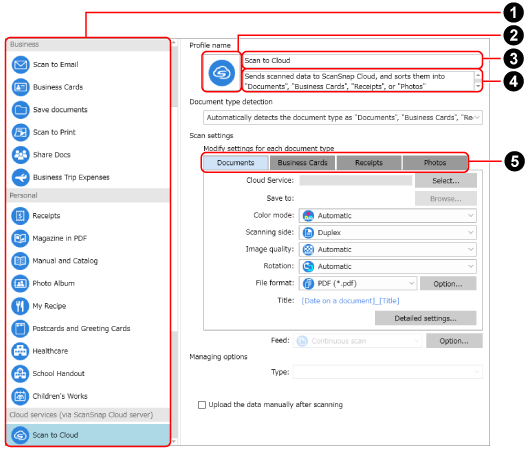This screenshot has width=525, height=464.
Task: Switch to the Documents tab
Action: pos(236,163)
